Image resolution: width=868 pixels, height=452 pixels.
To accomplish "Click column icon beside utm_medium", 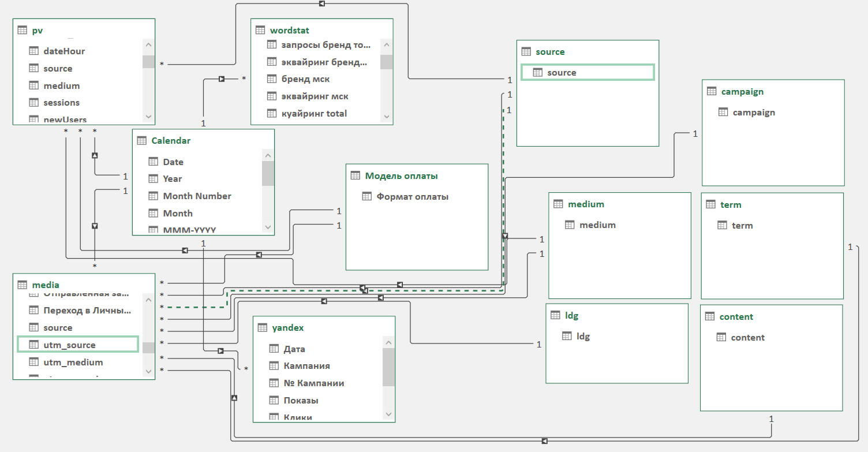I will (x=33, y=362).
